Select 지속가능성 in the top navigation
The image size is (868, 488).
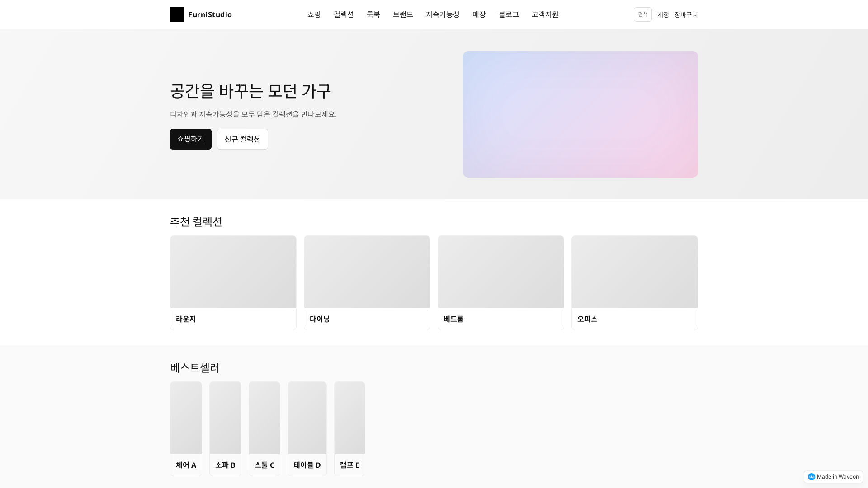(x=443, y=14)
